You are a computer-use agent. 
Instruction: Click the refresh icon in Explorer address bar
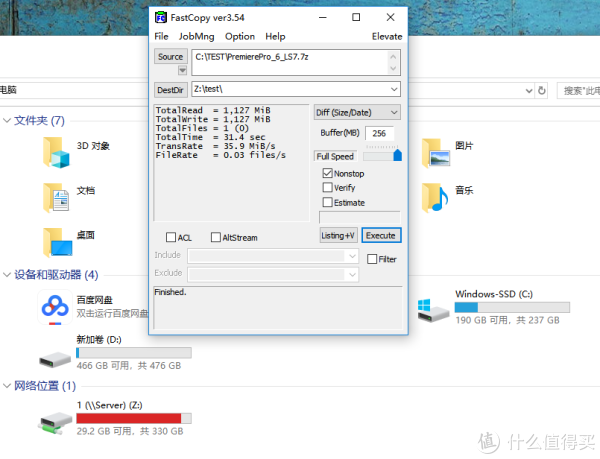point(541,91)
